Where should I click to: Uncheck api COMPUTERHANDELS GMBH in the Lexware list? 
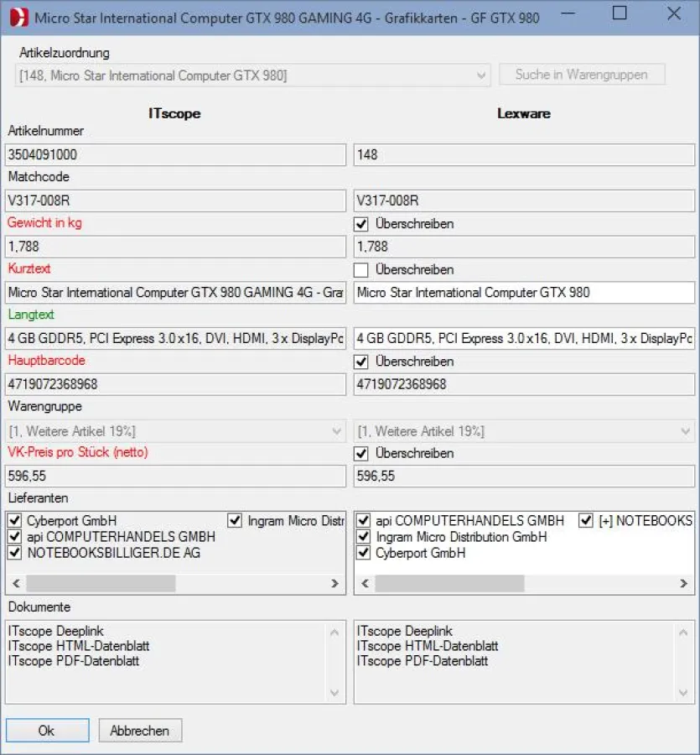click(x=362, y=521)
